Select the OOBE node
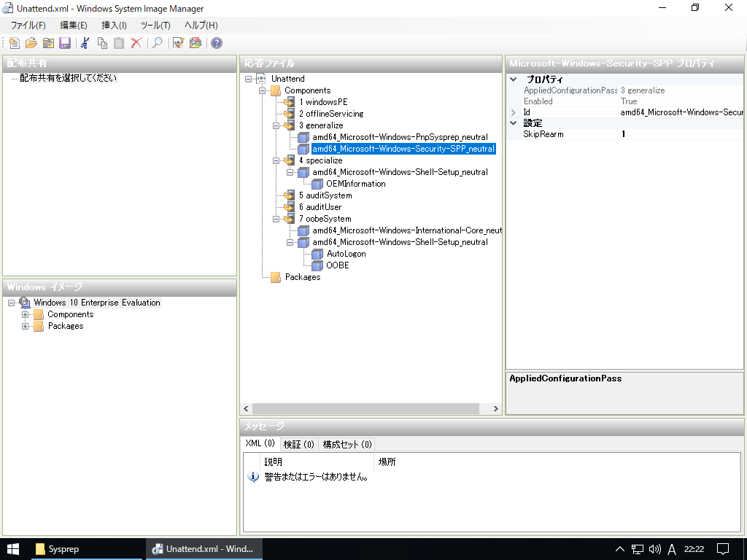 point(338,265)
